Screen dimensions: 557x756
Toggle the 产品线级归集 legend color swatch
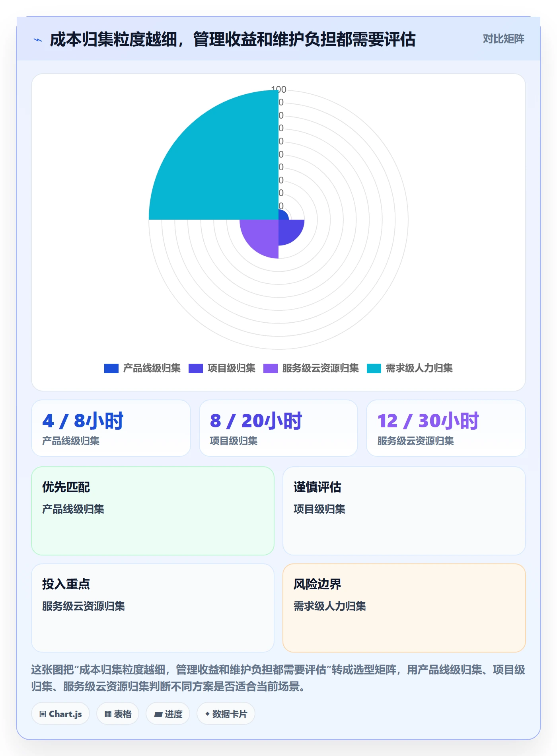[x=111, y=368]
